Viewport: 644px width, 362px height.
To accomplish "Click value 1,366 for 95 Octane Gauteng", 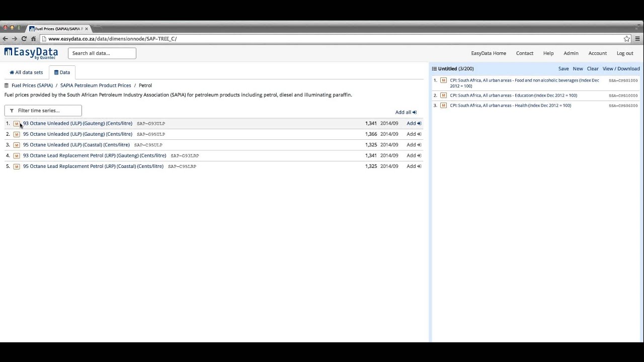I will (x=371, y=134).
